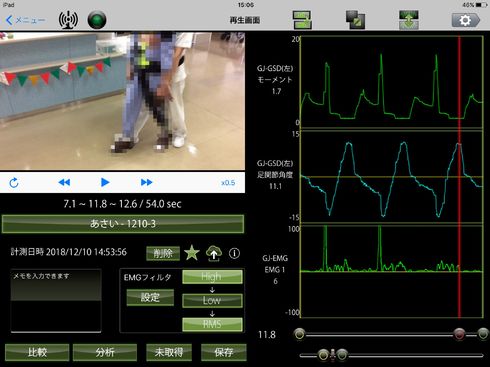The width and height of the screenshot is (490, 367).
Task: Tap the EMG 1 graph panel
Action: pyautogui.click(x=392, y=271)
